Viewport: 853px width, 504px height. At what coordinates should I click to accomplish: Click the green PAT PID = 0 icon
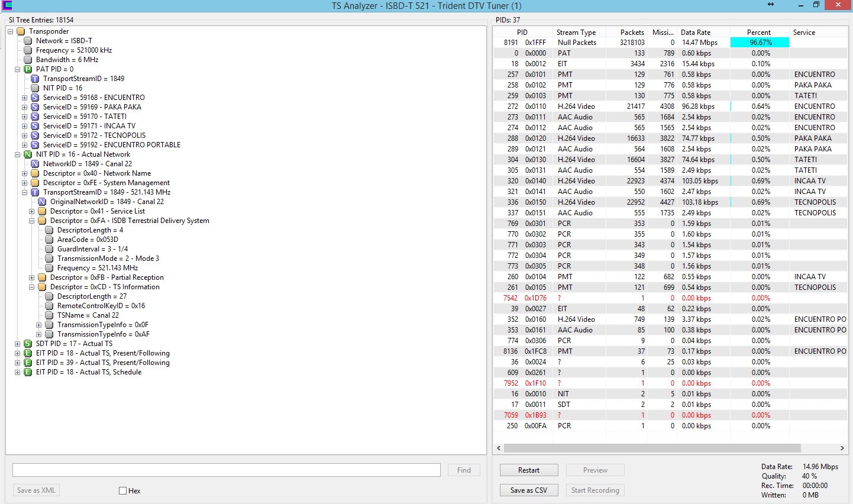(28, 69)
